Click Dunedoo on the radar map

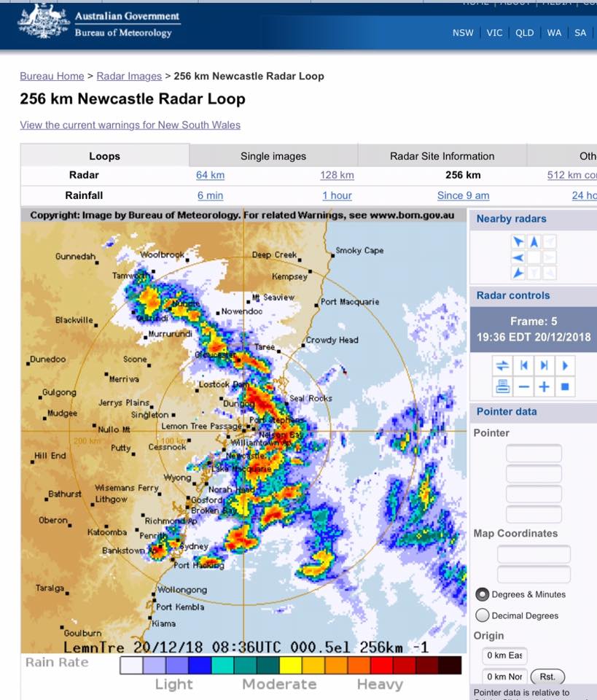coord(47,359)
